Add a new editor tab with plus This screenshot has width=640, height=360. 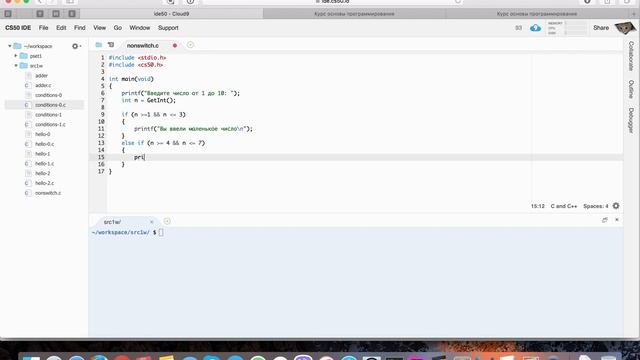(x=190, y=45)
